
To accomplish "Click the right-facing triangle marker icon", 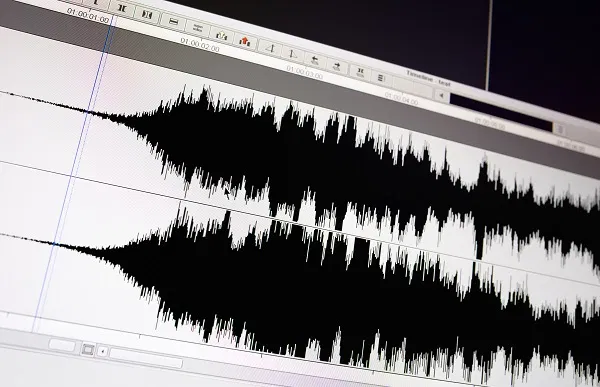I will 292,54.
